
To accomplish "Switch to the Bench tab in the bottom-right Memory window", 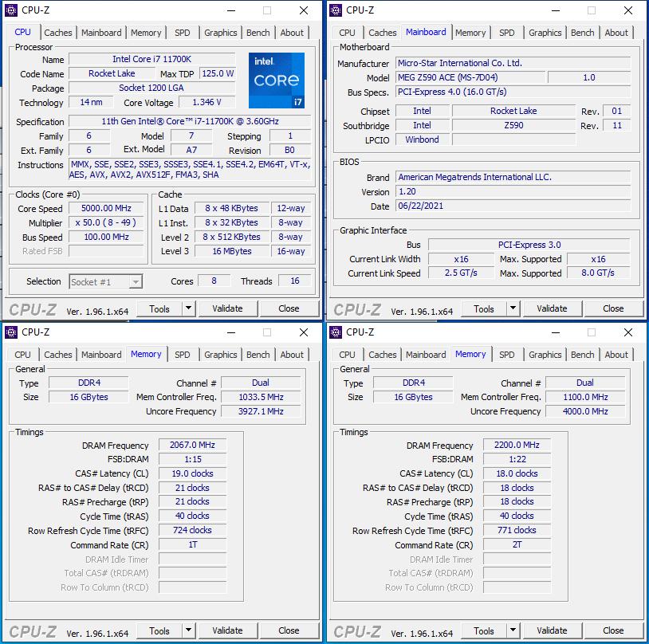I will point(582,355).
